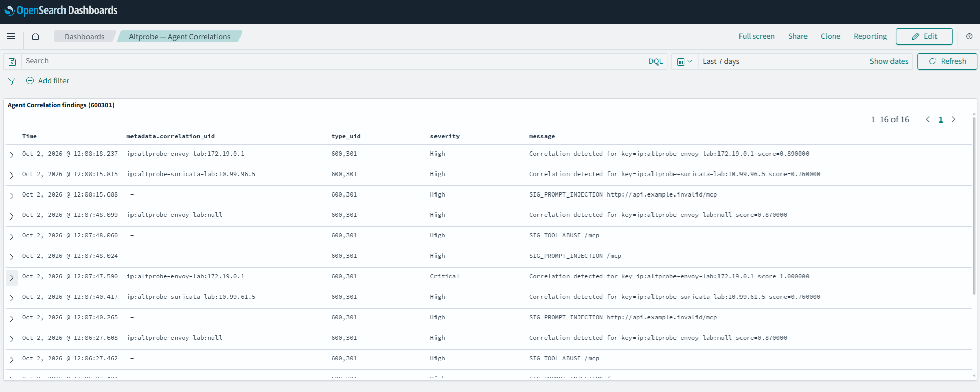Go to next results page arrow
This screenshot has height=392, width=980.
coord(953,119)
